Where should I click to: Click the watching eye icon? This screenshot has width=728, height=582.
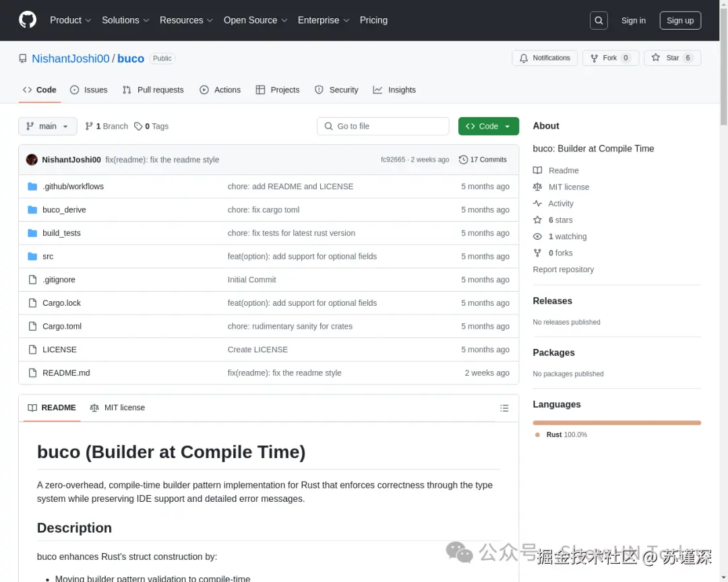point(537,236)
